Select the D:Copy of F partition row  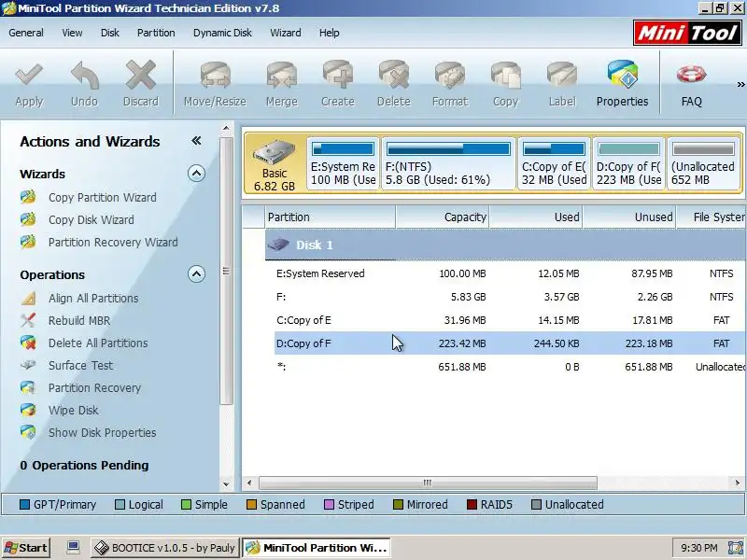pyautogui.click(x=510, y=343)
